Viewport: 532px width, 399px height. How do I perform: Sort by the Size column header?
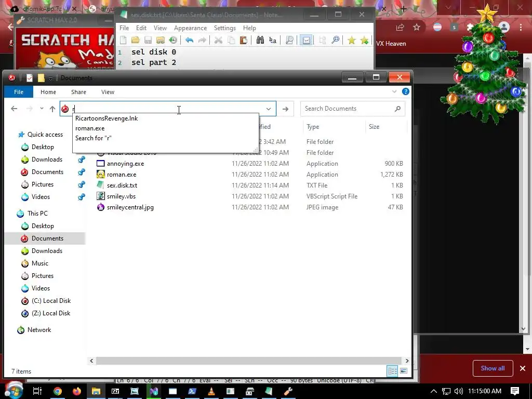coord(374,127)
